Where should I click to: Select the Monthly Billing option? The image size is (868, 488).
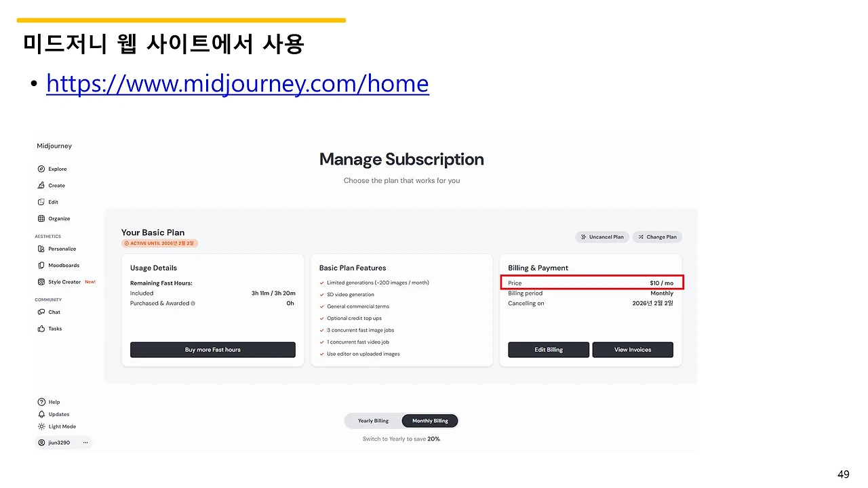pyautogui.click(x=430, y=421)
